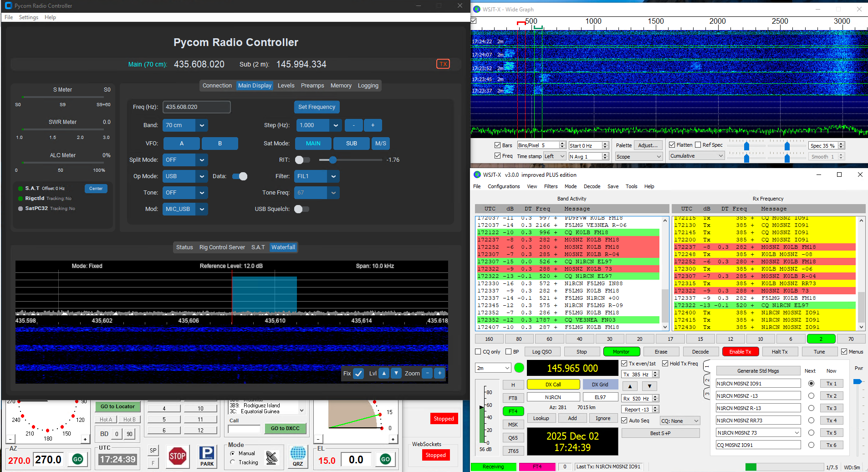Switch to the Preamps tab
Image resolution: width=868 pixels, height=472 pixels.
click(x=312, y=85)
